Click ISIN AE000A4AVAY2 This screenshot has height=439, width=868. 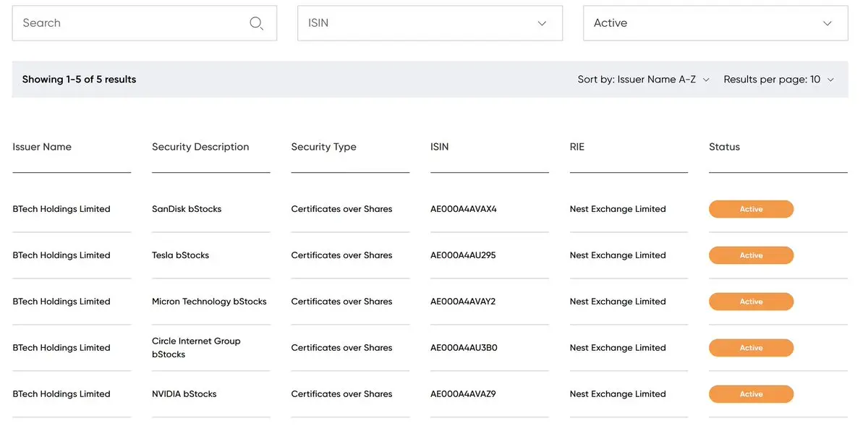click(463, 302)
